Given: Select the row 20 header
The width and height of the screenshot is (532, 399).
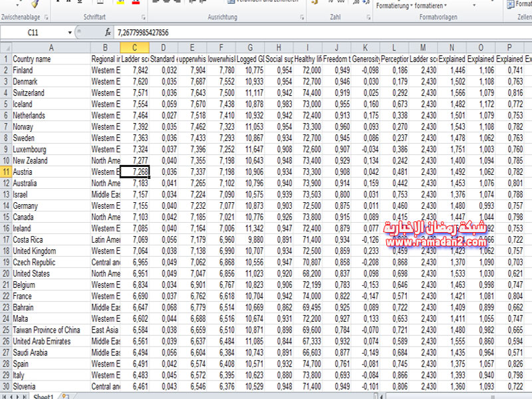Looking at the screenshot, I should pyautogui.click(x=5, y=273).
